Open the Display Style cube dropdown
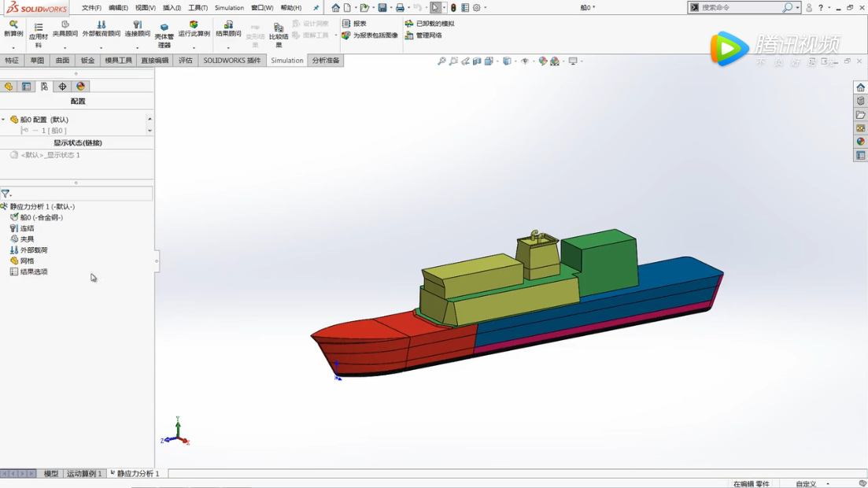Image resolution: width=868 pixels, height=488 pixels. click(507, 61)
